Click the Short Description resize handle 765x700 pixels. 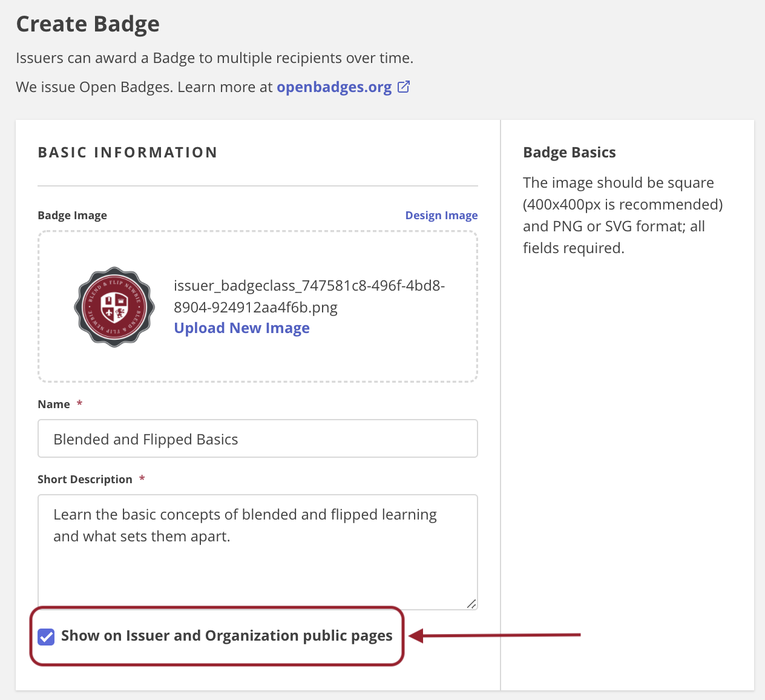[x=471, y=604]
